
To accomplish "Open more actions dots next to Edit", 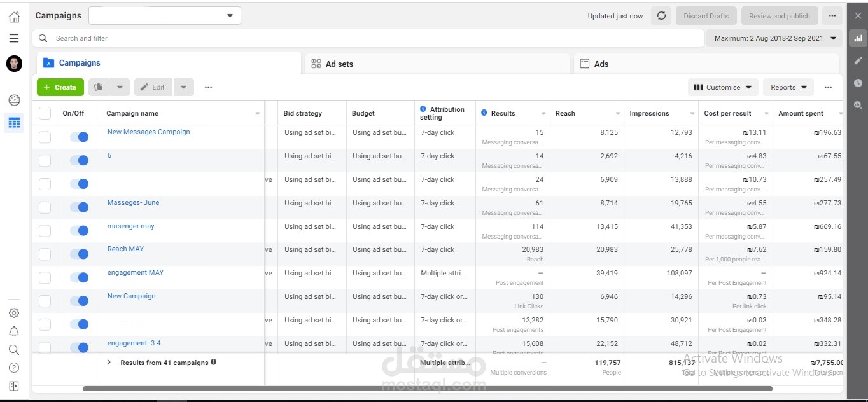I will [x=208, y=87].
